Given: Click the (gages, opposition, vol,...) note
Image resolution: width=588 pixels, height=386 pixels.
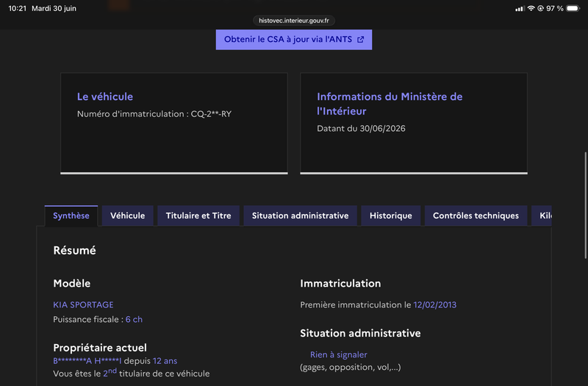Looking at the screenshot, I should click(x=351, y=367).
